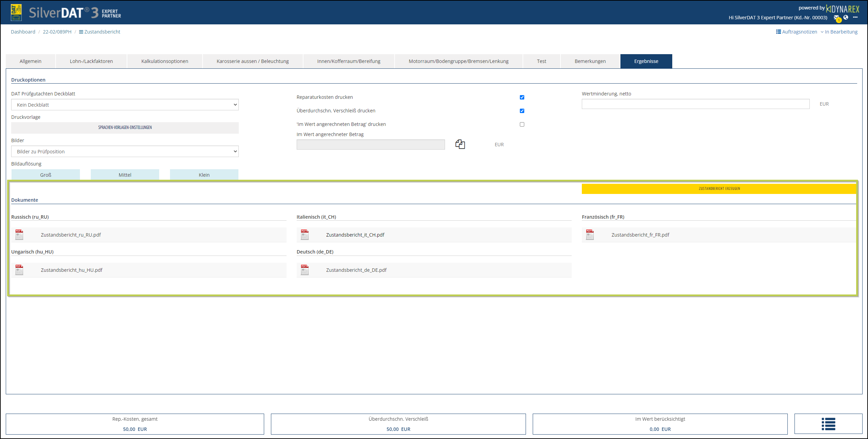Click the list icon in bottom right box
The image size is (868, 439).
click(828, 424)
